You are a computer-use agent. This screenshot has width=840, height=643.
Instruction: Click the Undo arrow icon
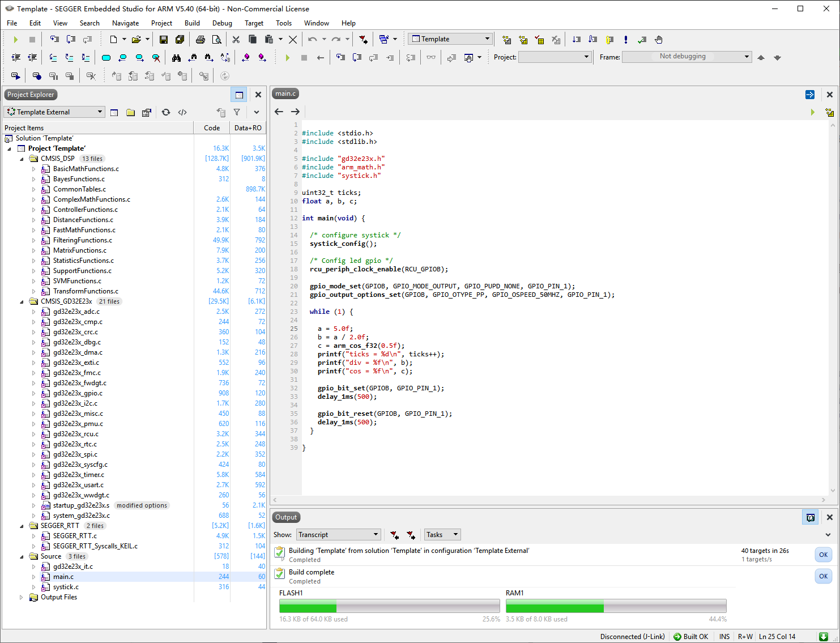[x=313, y=40]
